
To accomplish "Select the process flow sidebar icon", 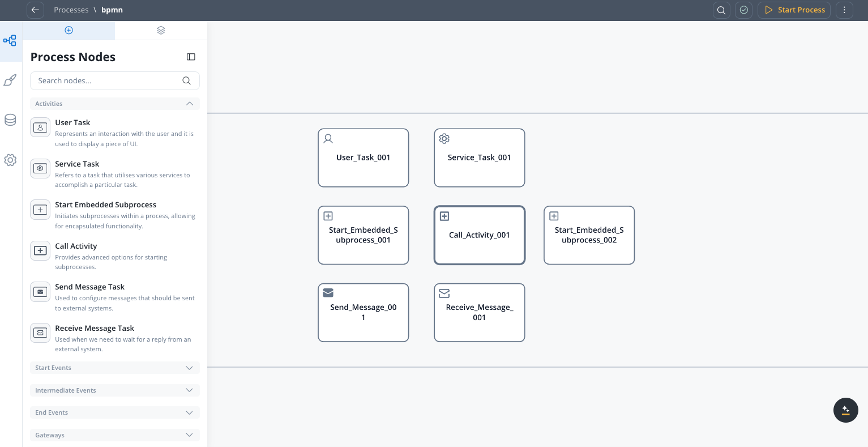I will pos(10,41).
